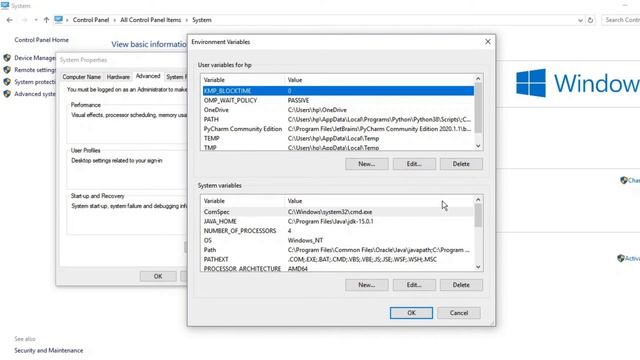The image size is (640, 360).
Task: Click OK in System Properties window
Action: click(158, 276)
